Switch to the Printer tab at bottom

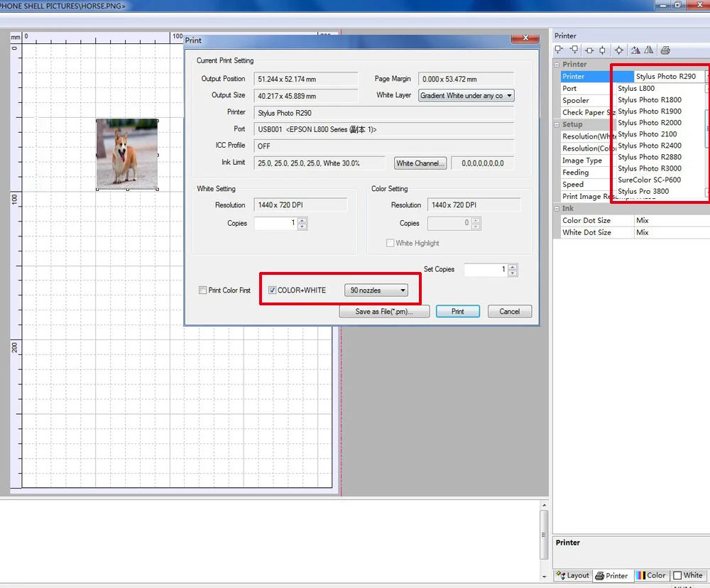[x=612, y=575]
